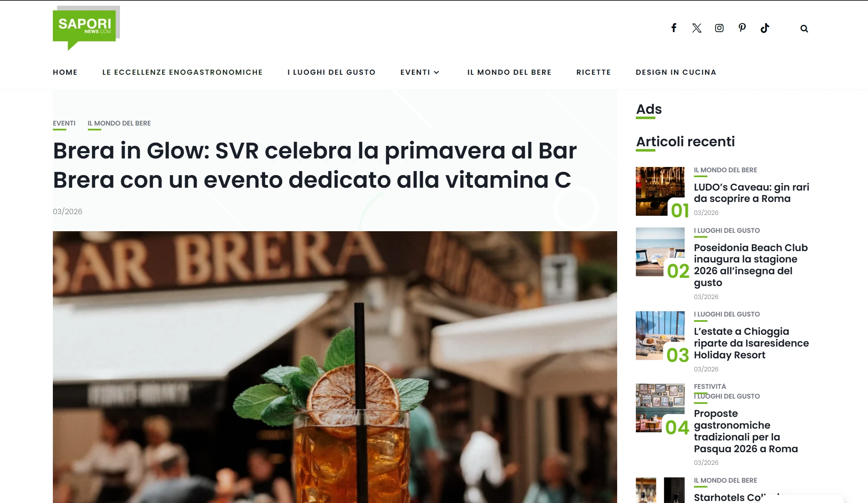The width and height of the screenshot is (868, 503).
Task: Click Festività category tag in sidebar
Action: click(x=710, y=386)
